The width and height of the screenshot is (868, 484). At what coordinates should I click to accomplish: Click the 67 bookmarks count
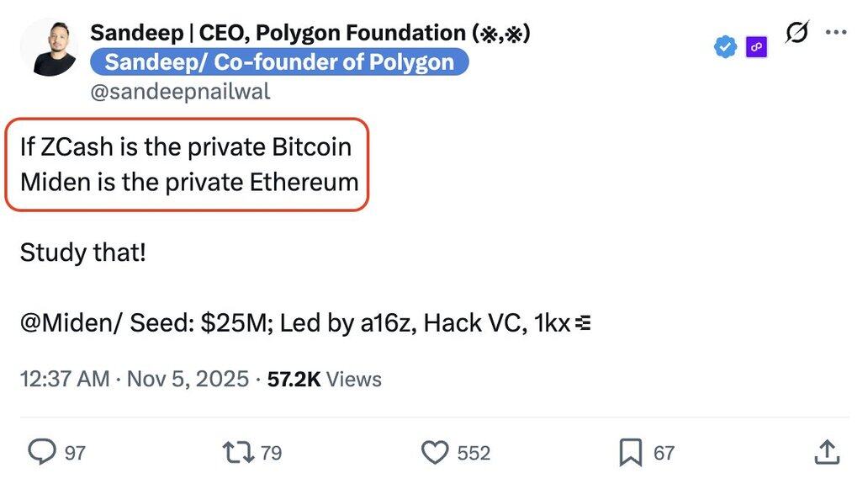click(664, 453)
